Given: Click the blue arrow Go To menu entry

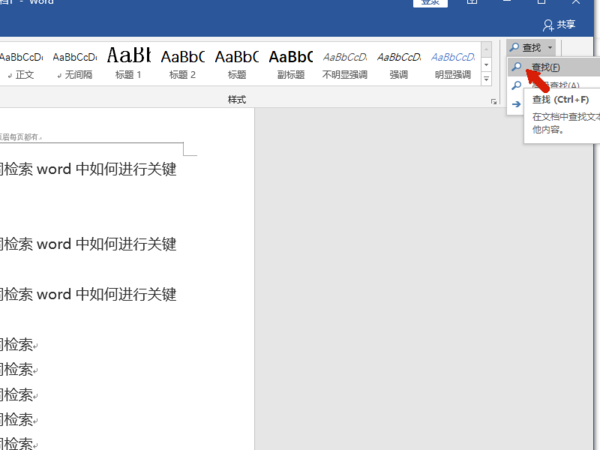Looking at the screenshot, I should (517, 104).
